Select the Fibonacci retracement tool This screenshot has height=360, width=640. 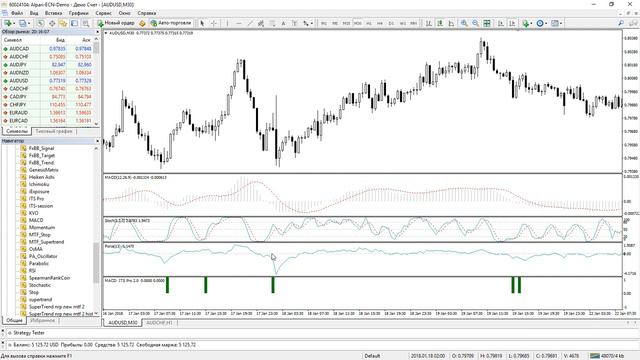272,23
